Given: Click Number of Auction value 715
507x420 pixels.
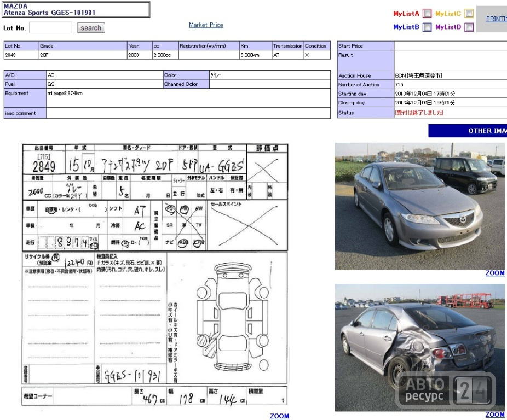Looking at the screenshot, I should click(399, 85).
